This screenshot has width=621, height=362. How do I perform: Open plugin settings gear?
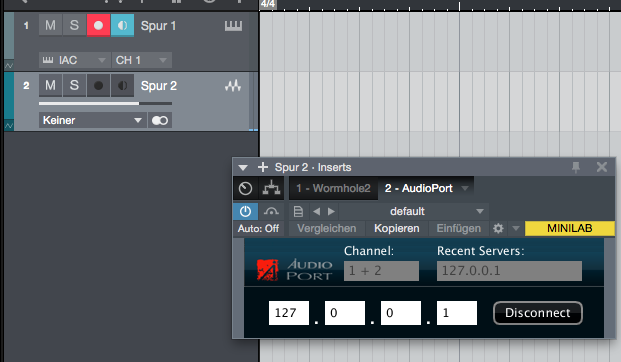[x=498, y=229]
